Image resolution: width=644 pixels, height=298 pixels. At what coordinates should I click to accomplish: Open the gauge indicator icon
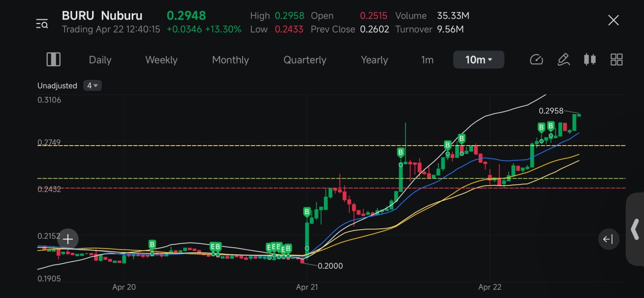point(537,60)
